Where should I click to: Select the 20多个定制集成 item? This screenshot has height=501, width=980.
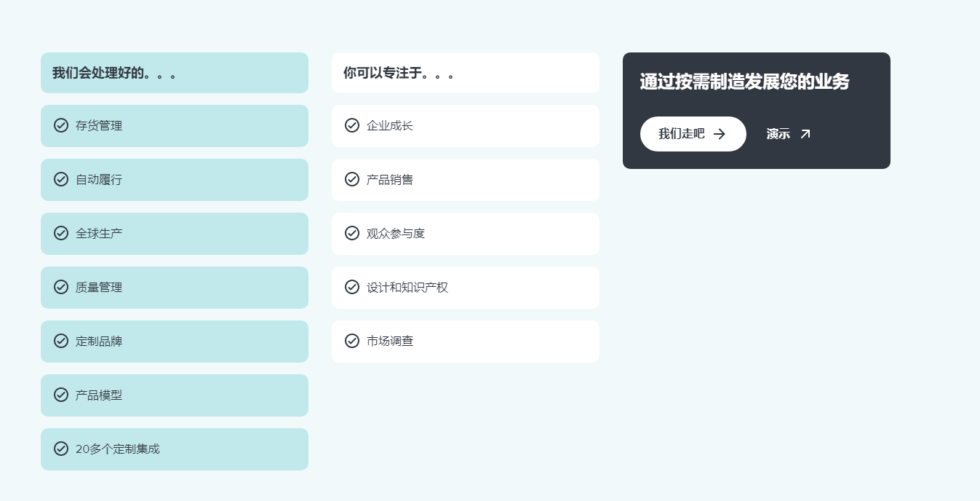(175, 449)
